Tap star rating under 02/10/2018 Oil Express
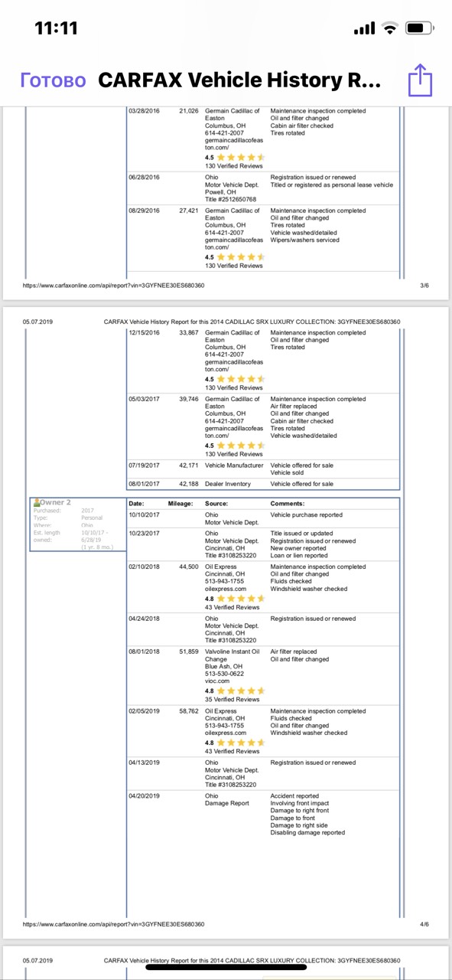The height and width of the screenshot is (980, 452). [x=240, y=599]
